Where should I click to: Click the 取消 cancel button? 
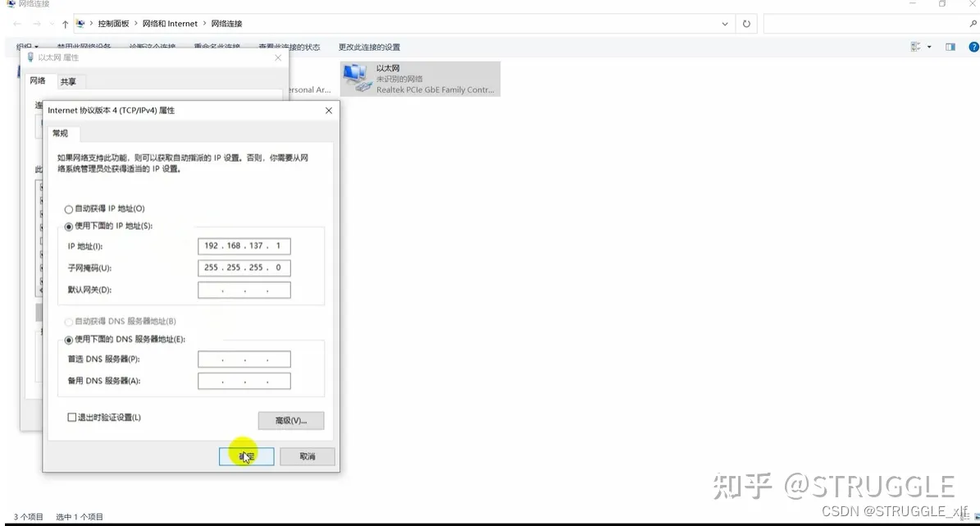tap(308, 456)
